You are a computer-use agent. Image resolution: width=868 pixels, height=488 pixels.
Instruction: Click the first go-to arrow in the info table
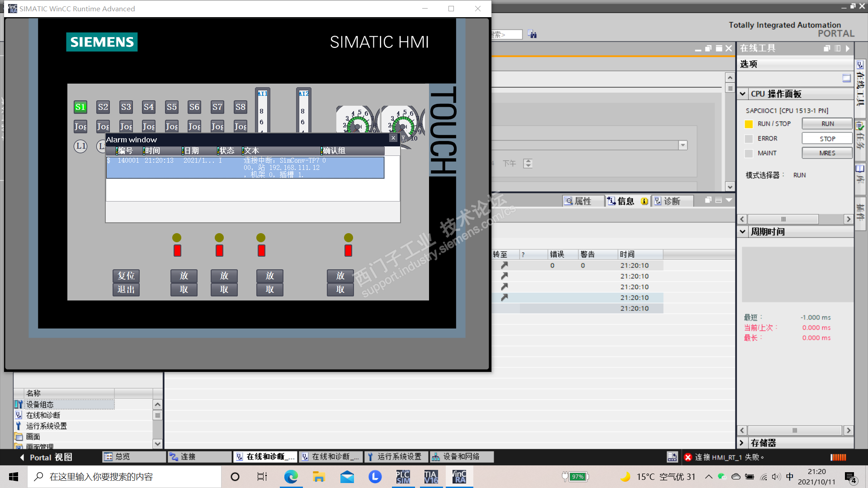click(x=505, y=265)
